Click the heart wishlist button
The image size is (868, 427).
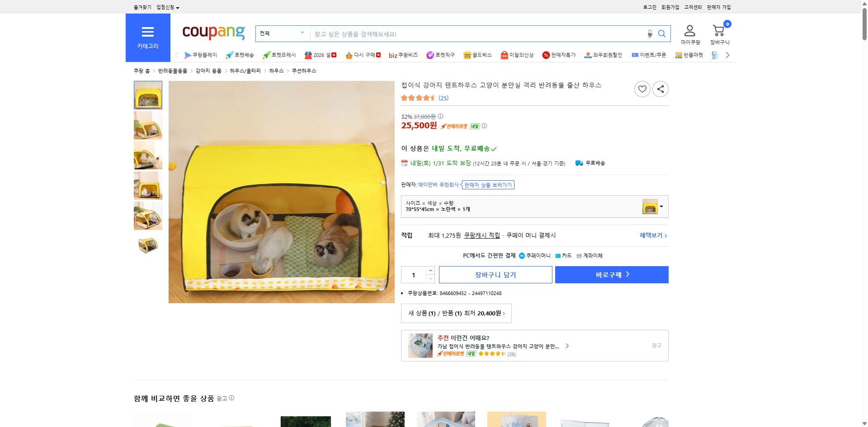tap(642, 89)
